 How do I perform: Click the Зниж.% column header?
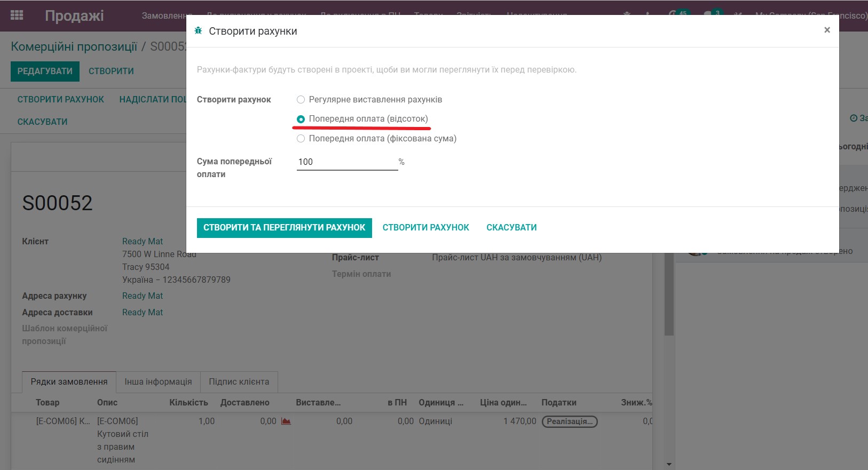point(636,402)
